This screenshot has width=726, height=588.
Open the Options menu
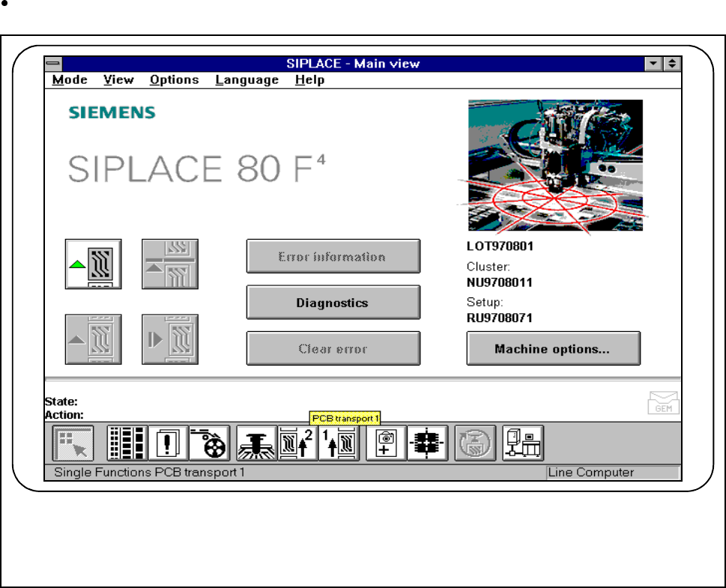[175, 79]
